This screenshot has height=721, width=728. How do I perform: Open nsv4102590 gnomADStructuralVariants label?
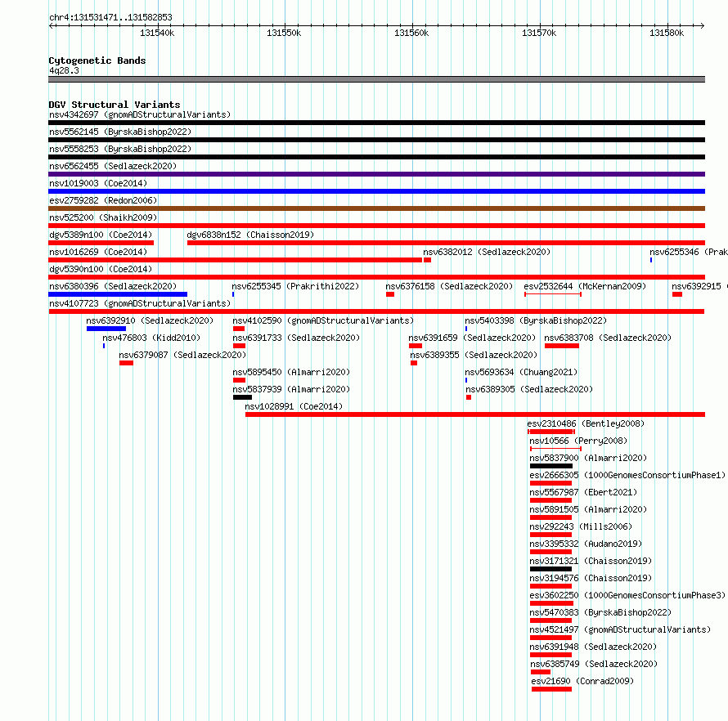(x=323, y=320)
